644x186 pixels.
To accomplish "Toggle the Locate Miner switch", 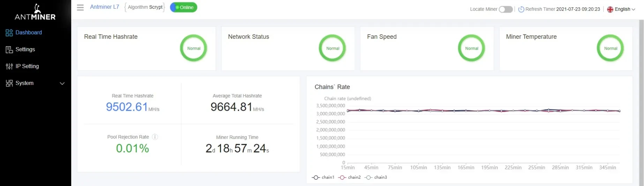I will pos(506,9).
